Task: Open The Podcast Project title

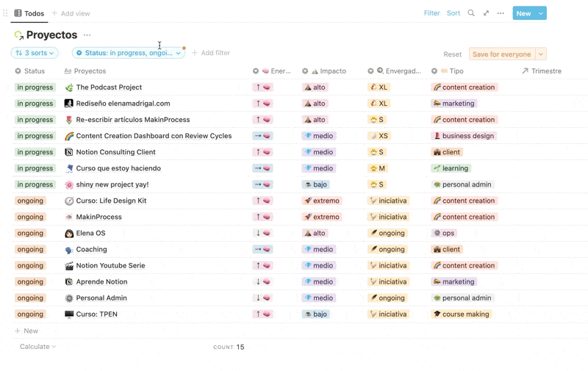Action: pos(109,87)
